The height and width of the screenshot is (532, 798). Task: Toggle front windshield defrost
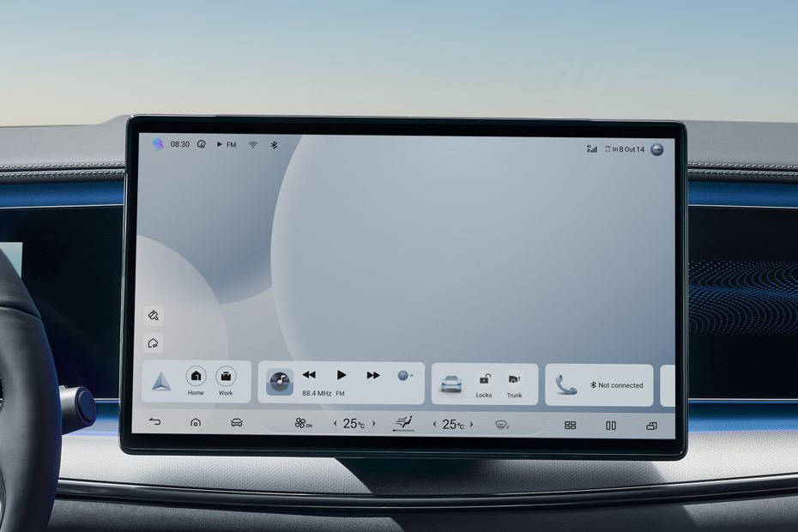[502, 425]
